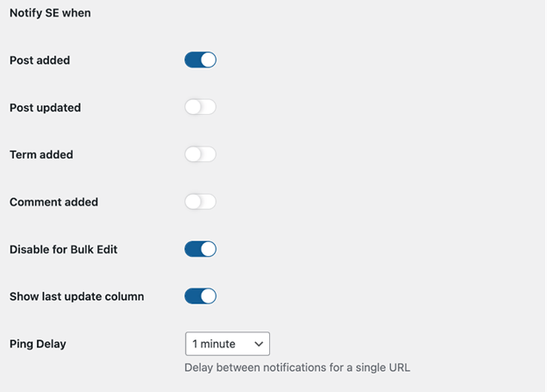547x392 pixels.
Task: Enable the Post updated toggle
Action: pos(200,108)
